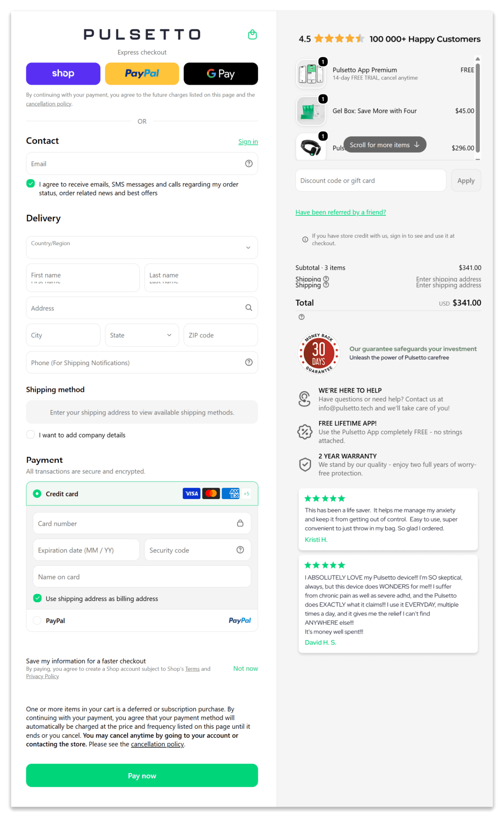504x818 pixels.
Task: Click Not now for saving information
Action: pyautogui.click(x=245, y=668)
